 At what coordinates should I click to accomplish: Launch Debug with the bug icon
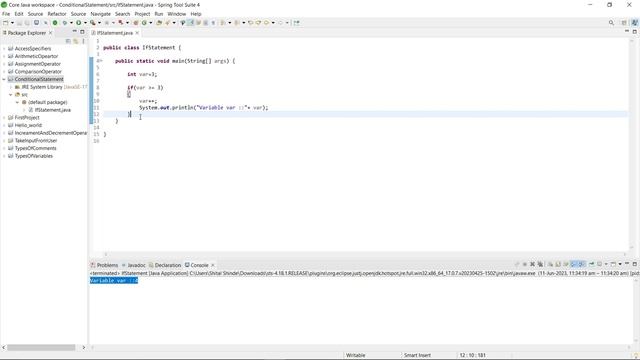(x=64, y=23)
